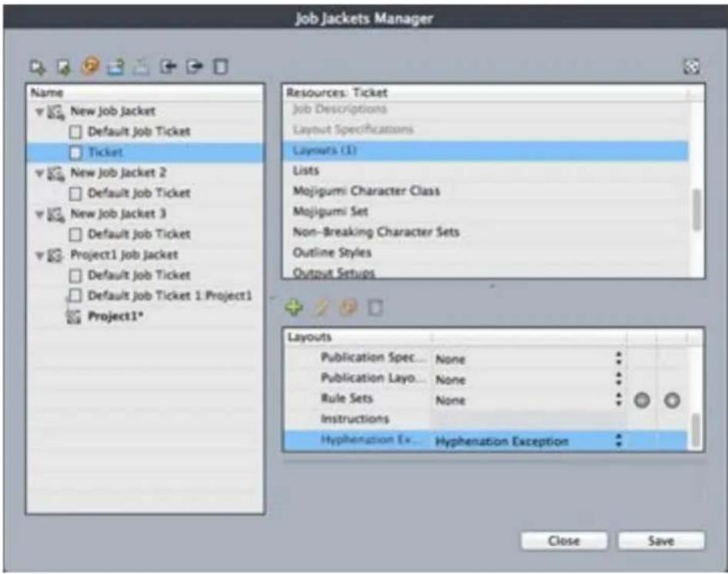
Task: Click the Project1* project icon in tree
Action: (x=74, y=317)
